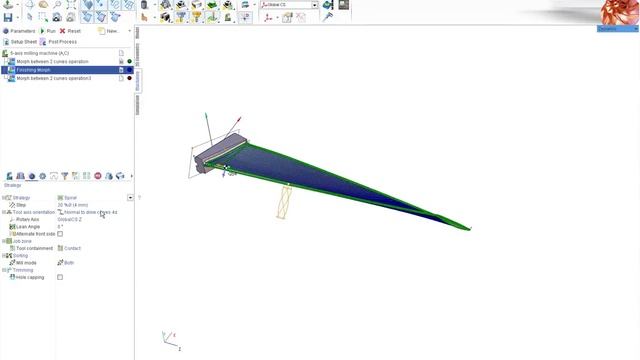Image resolution: width=640 pixels, height=360 pixels.
Task: Click the Run button
Action: (x=47, y=31)
